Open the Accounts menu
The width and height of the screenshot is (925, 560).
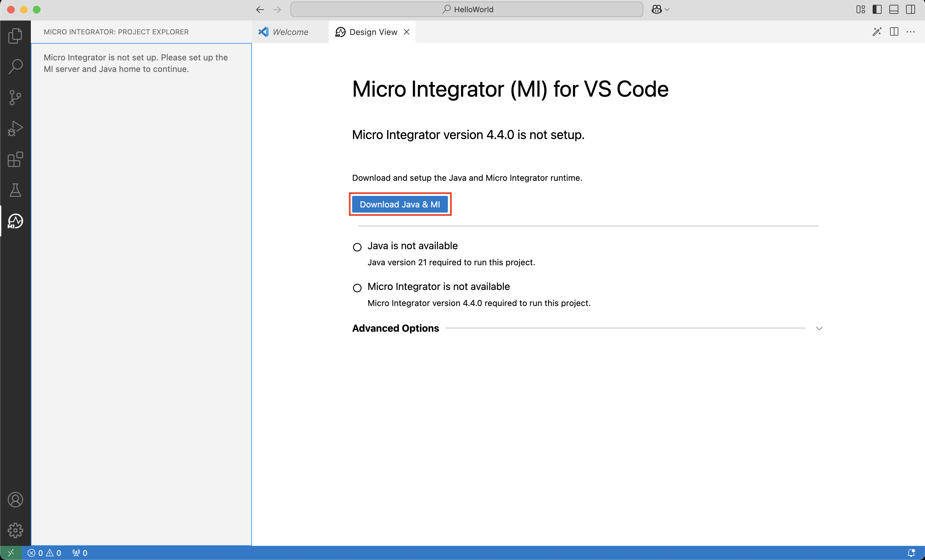pos(15,500)
